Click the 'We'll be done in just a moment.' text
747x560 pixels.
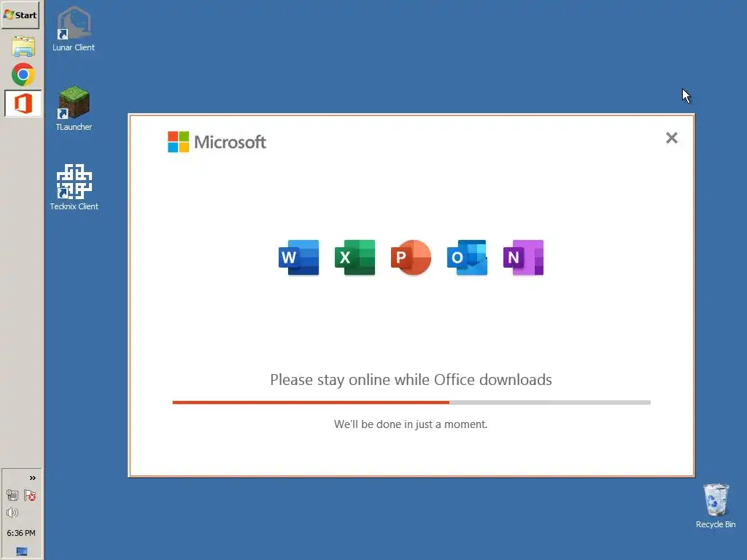[x=411, y=424]
